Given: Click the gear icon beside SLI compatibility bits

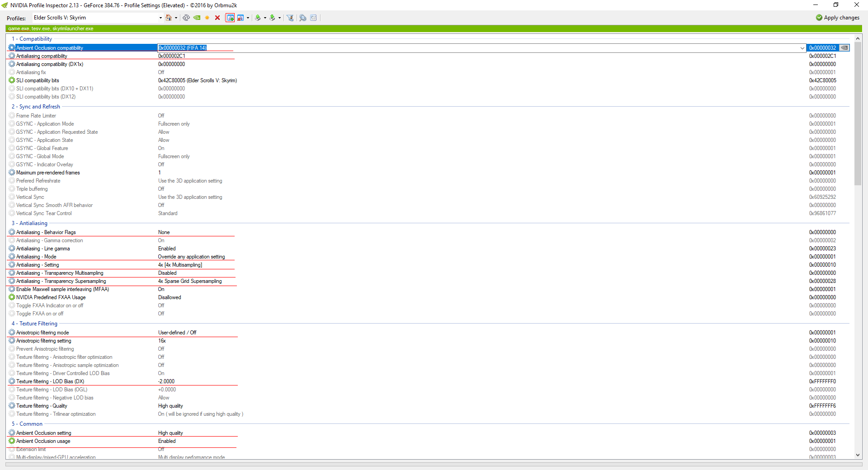Looking at the screenshot, I should [12, 80].
